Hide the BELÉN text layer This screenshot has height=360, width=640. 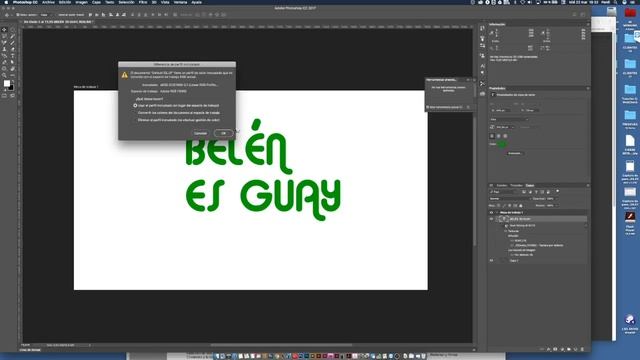(491, 219)
